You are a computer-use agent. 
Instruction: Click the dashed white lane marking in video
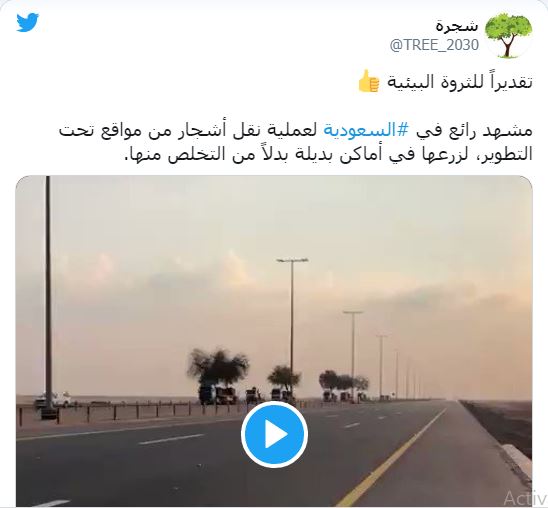[172, 439]
